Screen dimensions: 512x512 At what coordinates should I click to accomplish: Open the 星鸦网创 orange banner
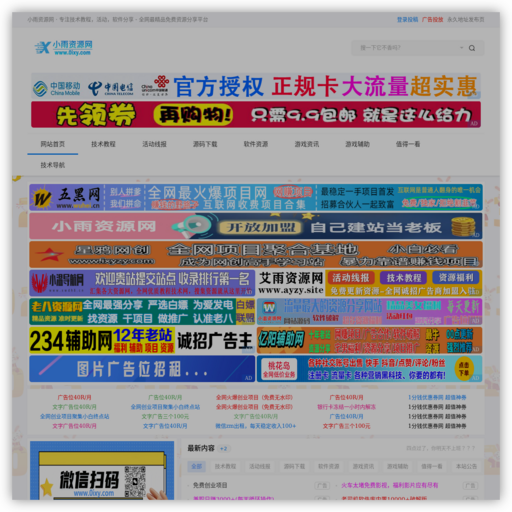(256, 254)
